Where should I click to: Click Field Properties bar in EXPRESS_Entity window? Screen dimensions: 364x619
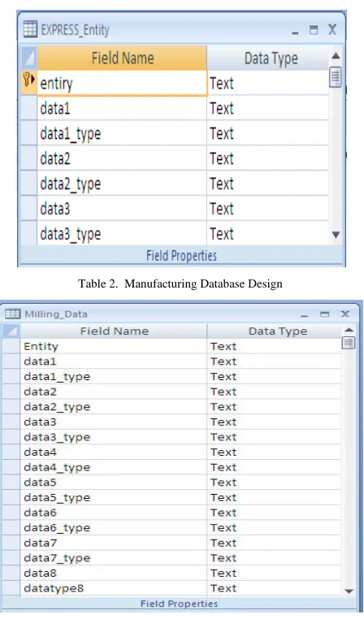click(181, 255)
